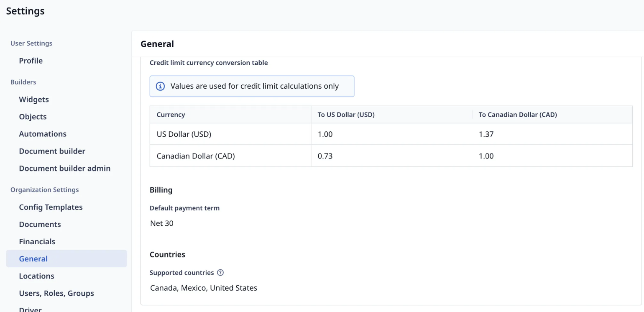Click the 1.00 value in the US Dollar row
This screenshot has height=312, width=644.
tap(325, 134)
